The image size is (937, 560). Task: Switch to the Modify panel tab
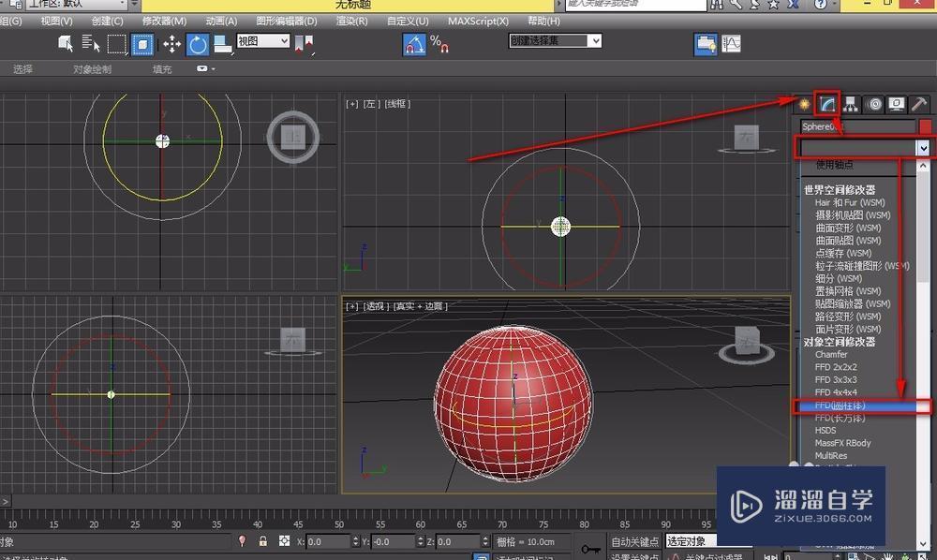[825, 104]
